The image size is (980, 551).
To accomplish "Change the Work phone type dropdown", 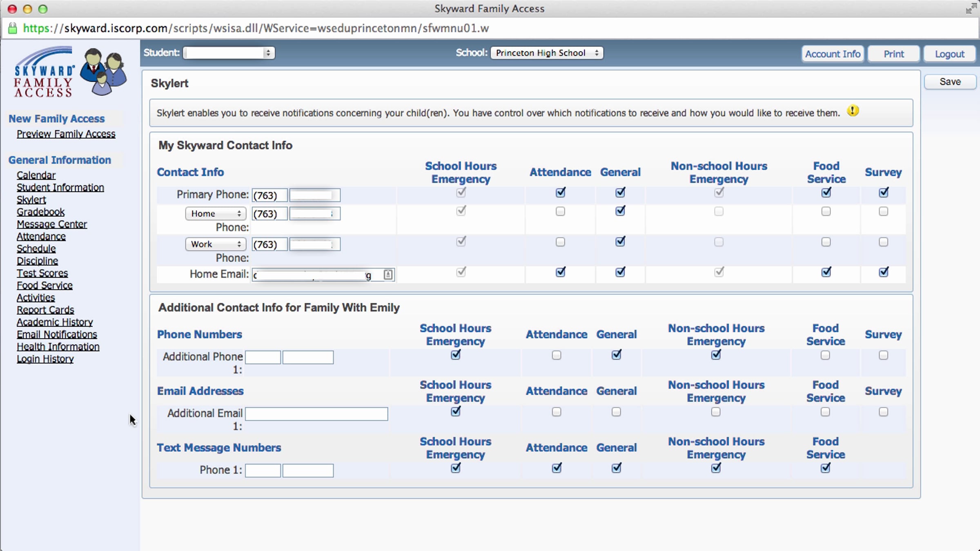I will click(x=216, y=244).
